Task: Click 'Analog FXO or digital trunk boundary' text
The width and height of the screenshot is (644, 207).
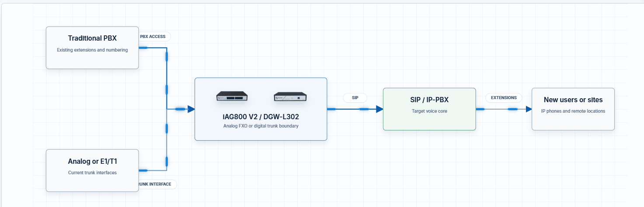Action: coord(261,126)
